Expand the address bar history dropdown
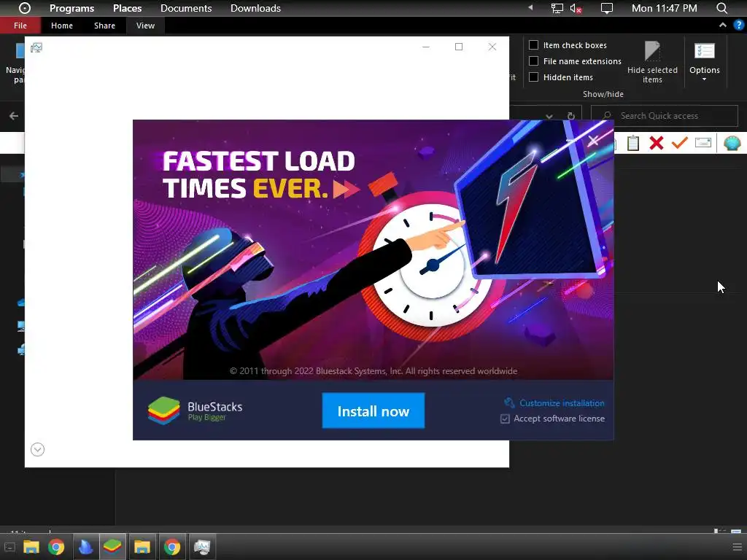The height and width of the screenshot is (560, 747). pos(549,116)
